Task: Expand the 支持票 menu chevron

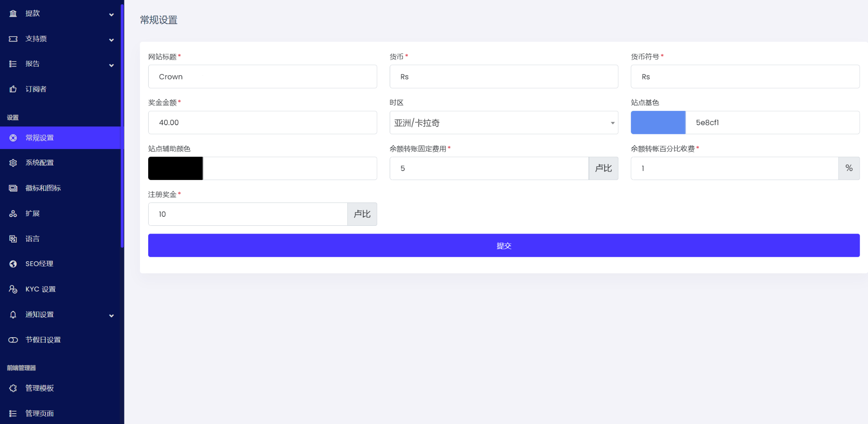Action: point(111,40)
